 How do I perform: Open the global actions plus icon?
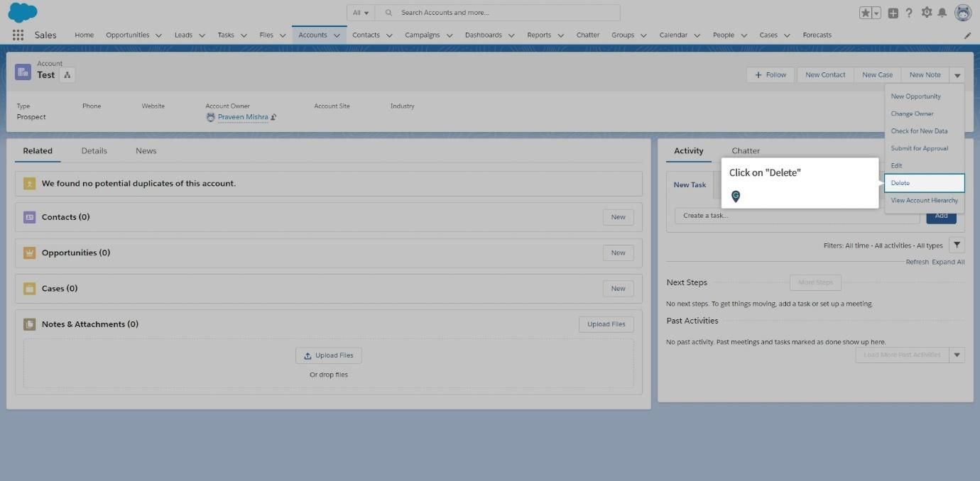(893, 13)
